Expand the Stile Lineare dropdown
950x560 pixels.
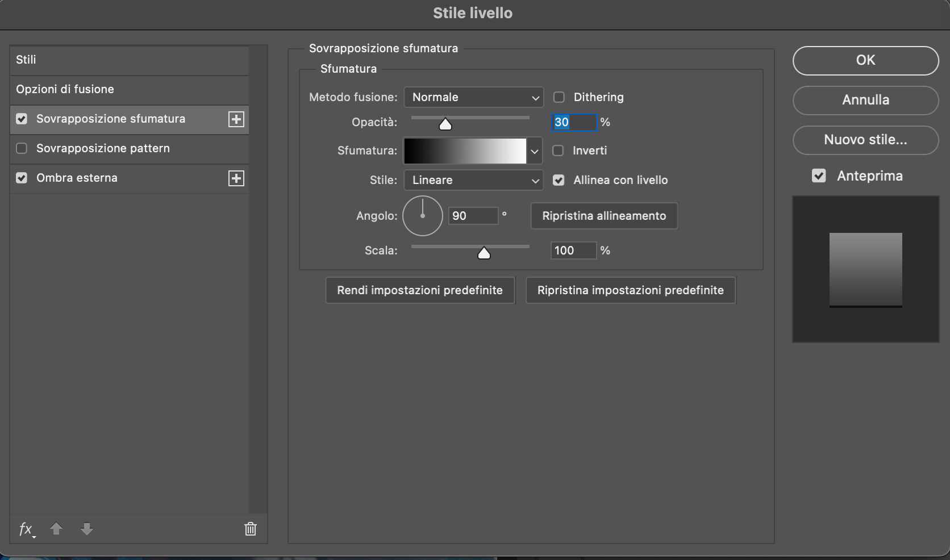point(474,180)
